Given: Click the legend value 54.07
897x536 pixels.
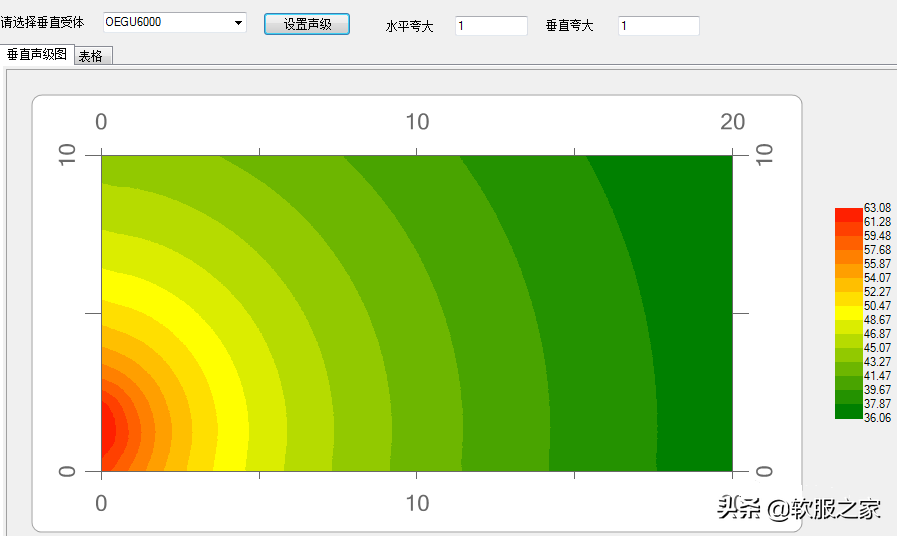Looking at the screenshot, I should [878, 278].
